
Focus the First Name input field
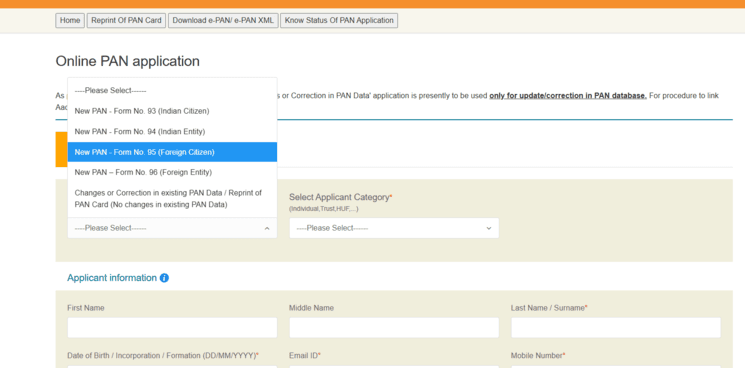click(x=172, y=328)
